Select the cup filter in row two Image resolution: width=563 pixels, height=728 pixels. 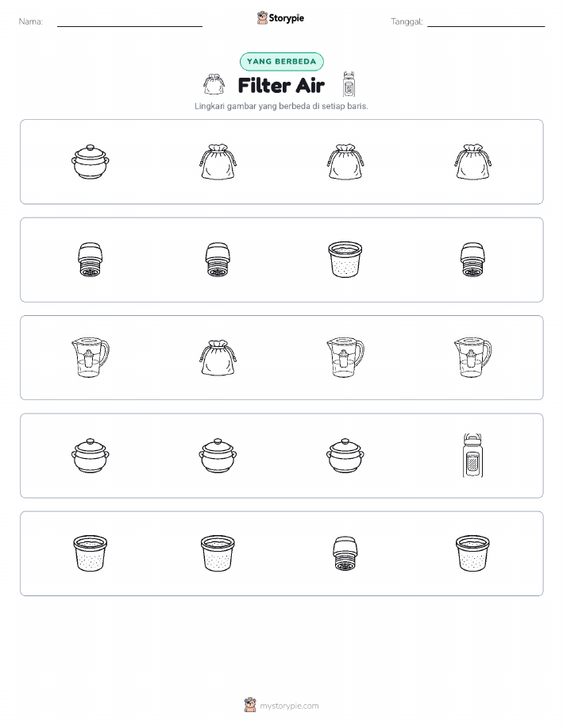[345, 260]
